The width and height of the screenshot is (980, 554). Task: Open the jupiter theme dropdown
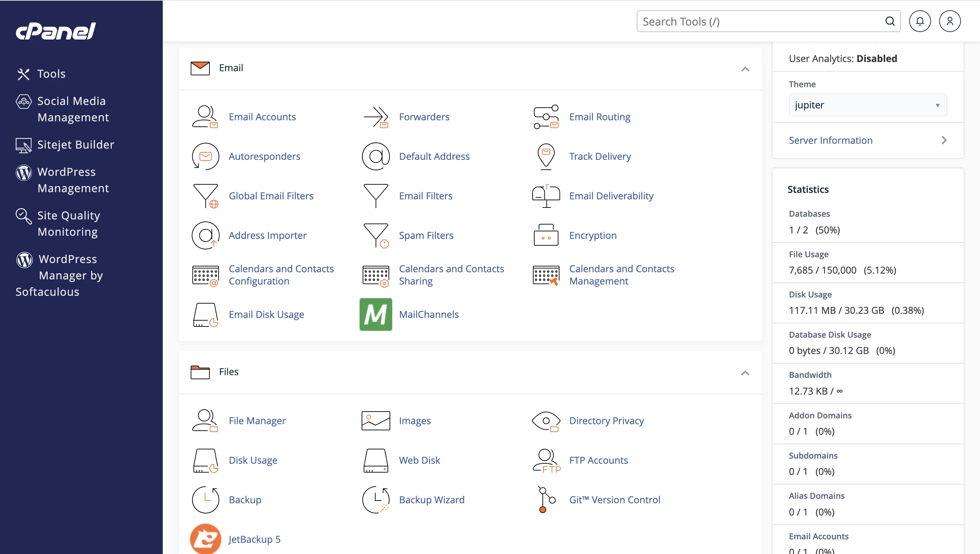867,105
